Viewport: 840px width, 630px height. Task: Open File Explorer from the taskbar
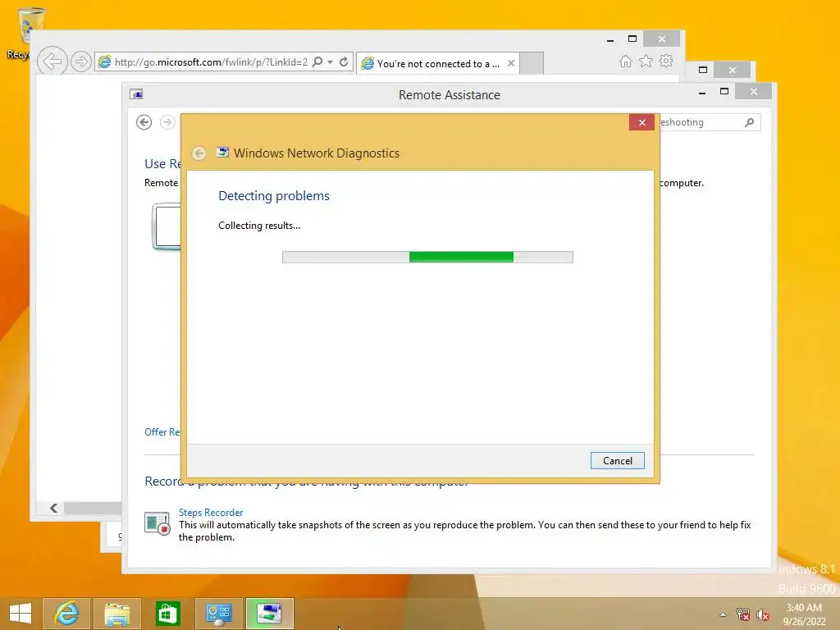(x=116, y=614)
